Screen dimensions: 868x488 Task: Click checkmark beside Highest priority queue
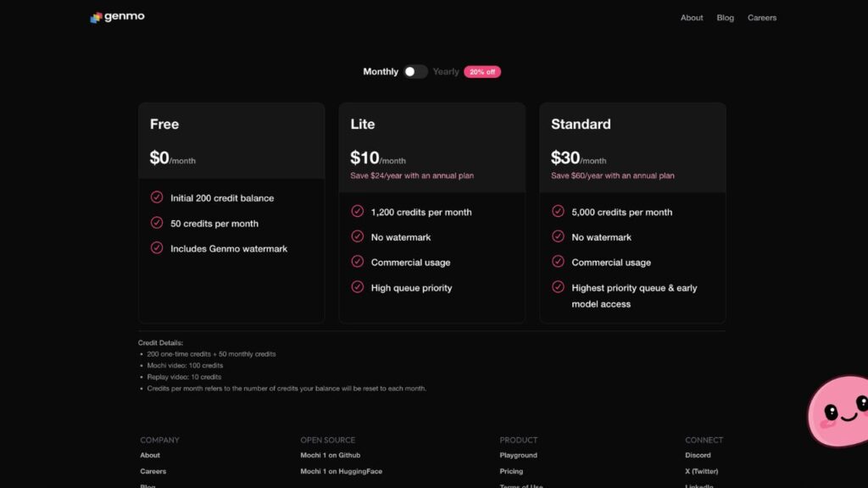558,287
